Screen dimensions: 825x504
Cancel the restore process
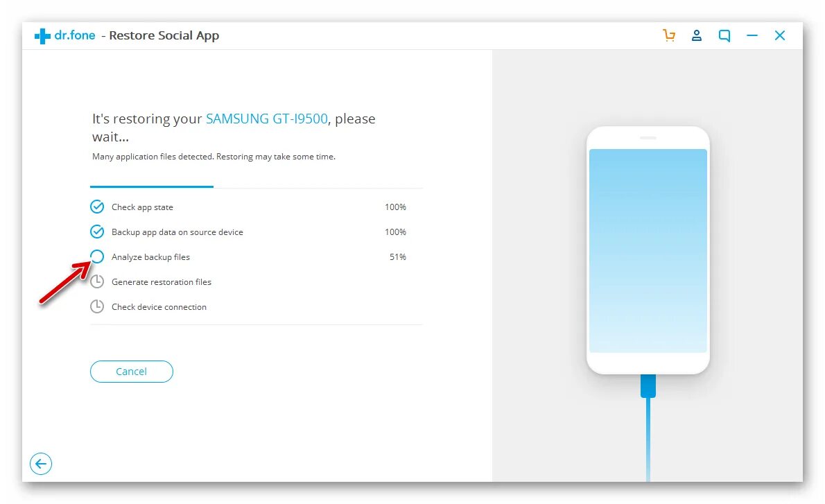(132, 372)
